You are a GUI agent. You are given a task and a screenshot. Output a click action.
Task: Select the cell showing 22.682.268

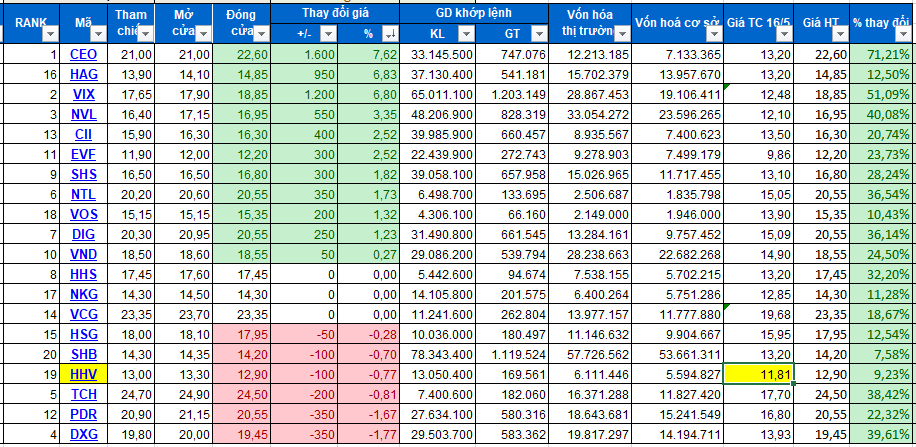coord(677,255)
